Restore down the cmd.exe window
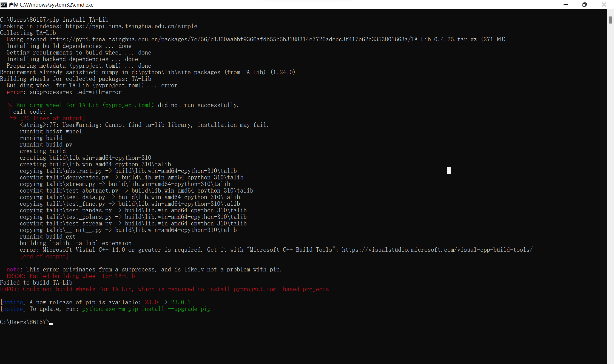The image size is (614, 364). pyautogui.click(x=584, y=5)
